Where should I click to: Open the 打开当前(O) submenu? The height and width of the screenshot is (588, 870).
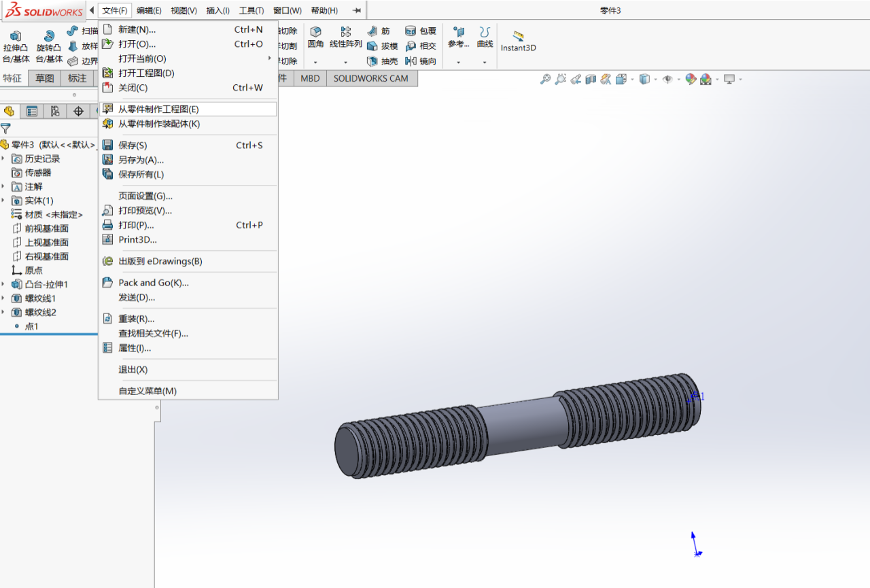188,58
